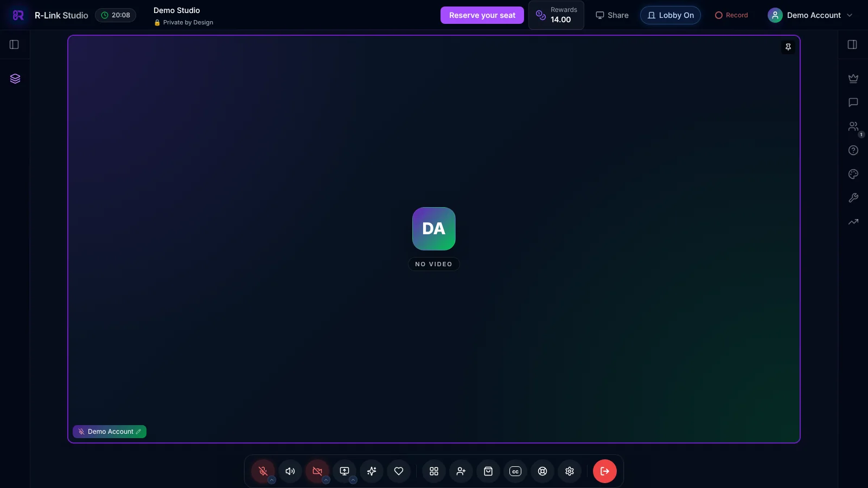Send a heart reaction

(399, 471)
